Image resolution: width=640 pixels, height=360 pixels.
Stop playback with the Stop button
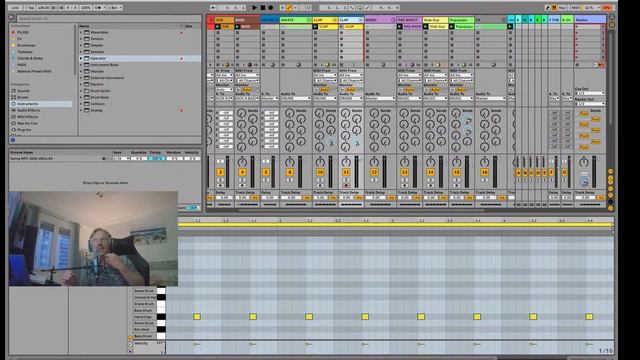pos(262,7)
